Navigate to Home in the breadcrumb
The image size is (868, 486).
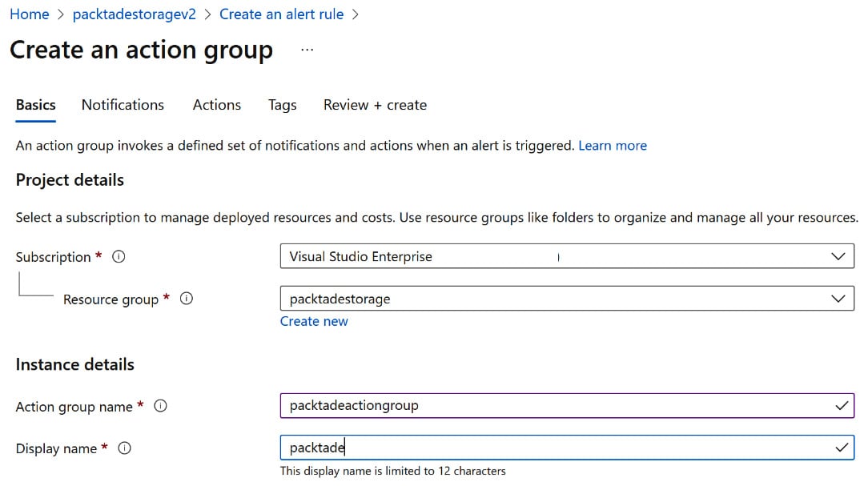point(29,14)
